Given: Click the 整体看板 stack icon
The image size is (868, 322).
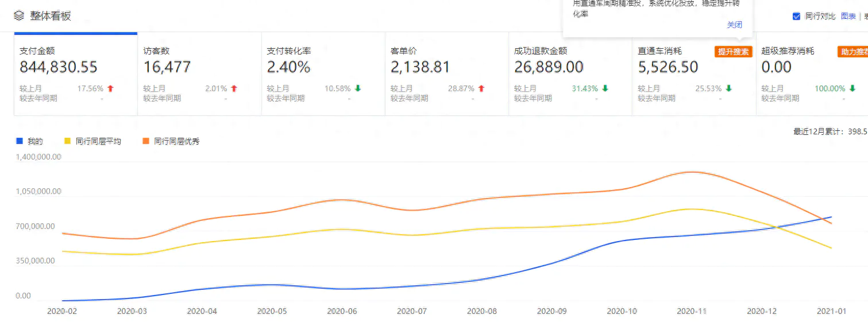Looking at the screenshot, I should coord(19,16).
